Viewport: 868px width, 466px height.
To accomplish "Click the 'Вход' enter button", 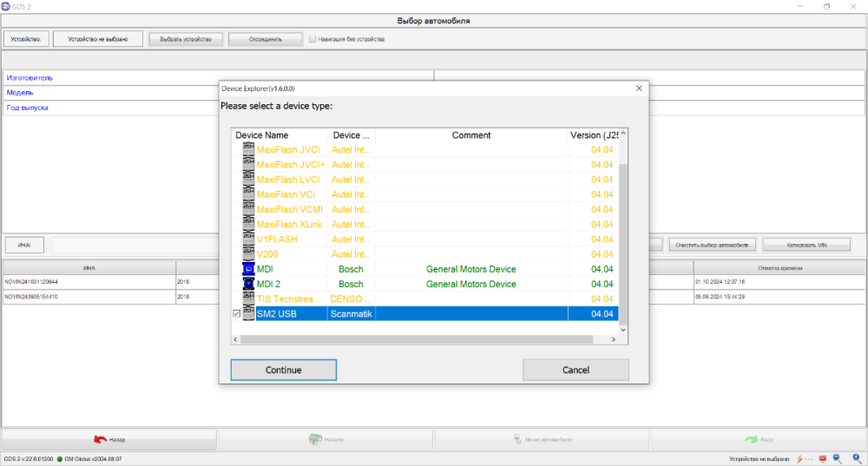I will point(759,439).
